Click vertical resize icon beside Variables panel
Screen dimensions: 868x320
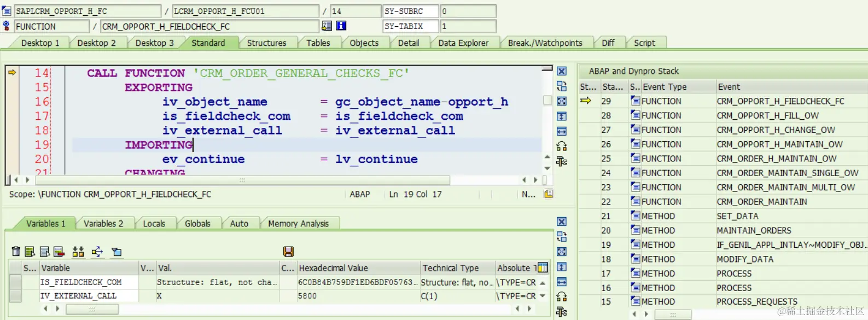pyautogui.click(x=562, y=267)
